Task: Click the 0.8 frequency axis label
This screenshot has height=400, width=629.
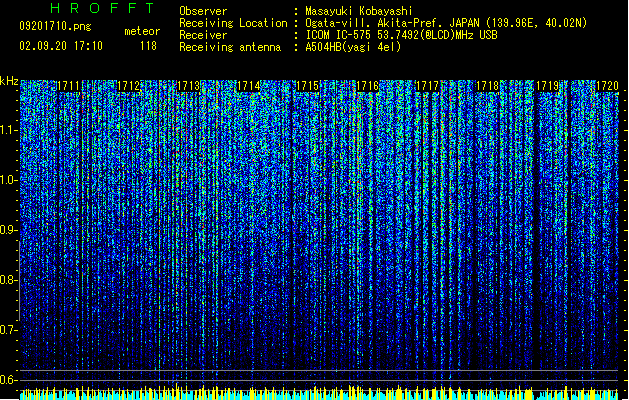Action: point(8,280)
